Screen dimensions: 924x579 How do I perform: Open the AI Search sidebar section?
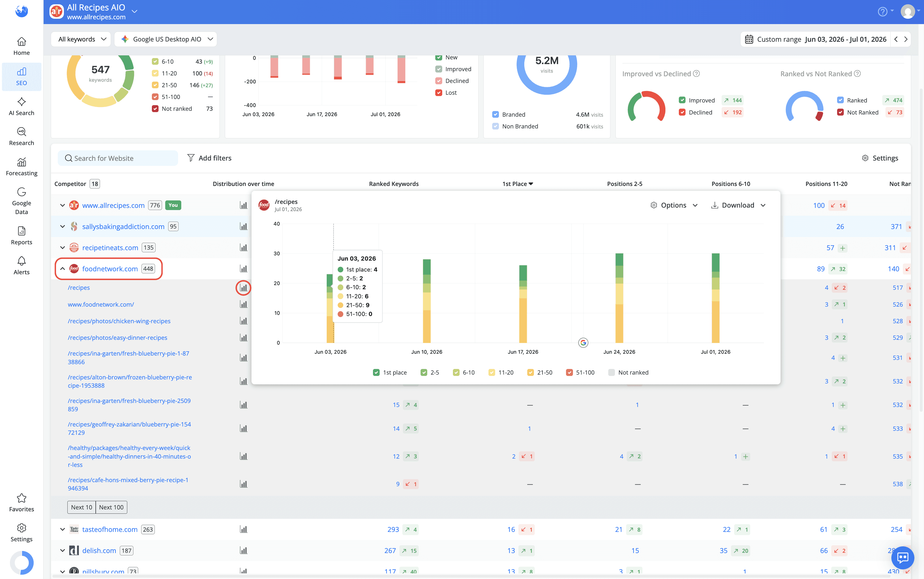21,106
